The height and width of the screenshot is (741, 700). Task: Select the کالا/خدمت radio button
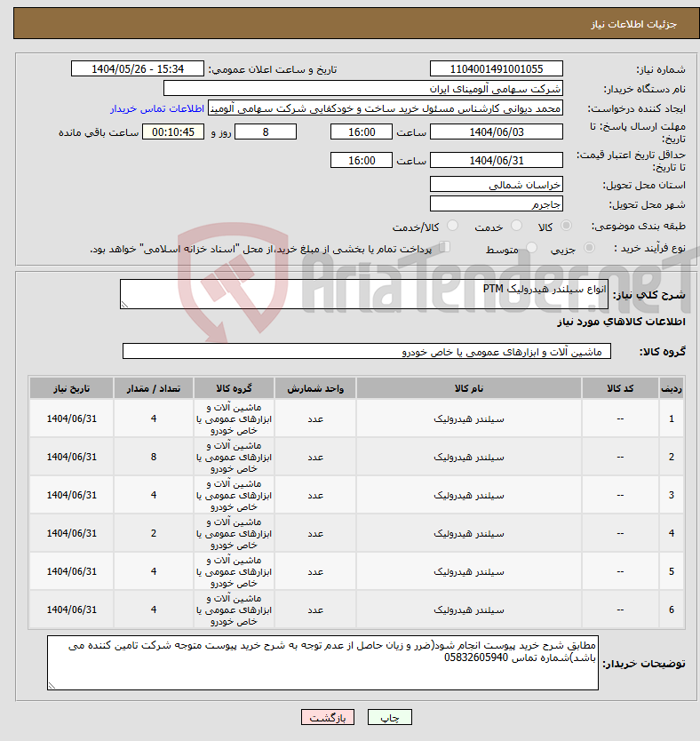click(x=452, y=226)
